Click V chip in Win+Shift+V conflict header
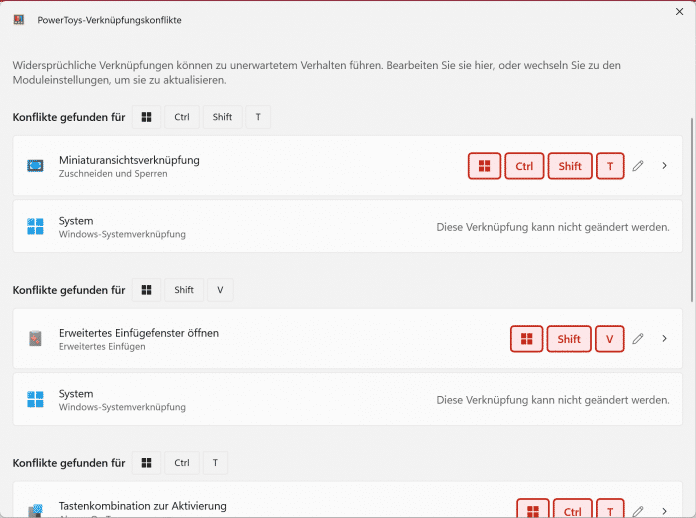 tap(220, 290)
